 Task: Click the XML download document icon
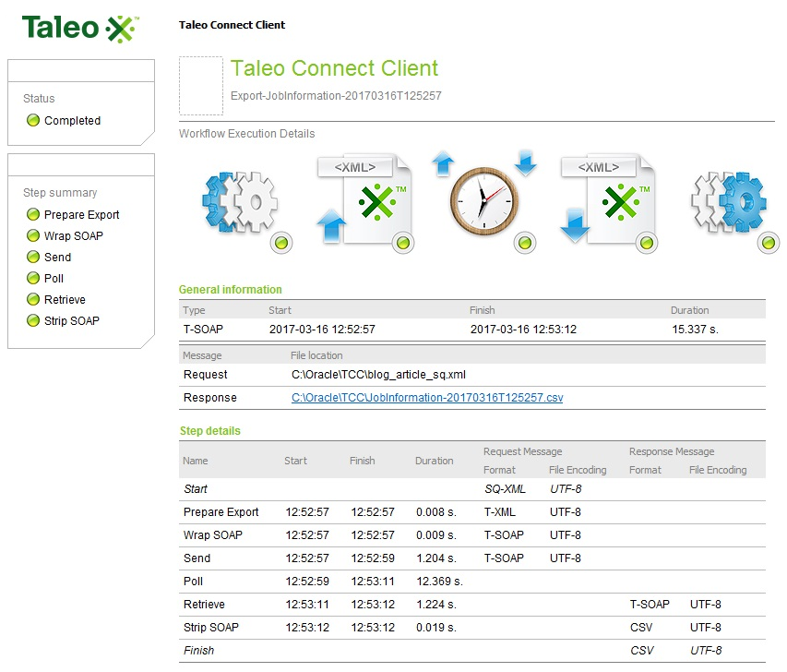click(608, 200)
